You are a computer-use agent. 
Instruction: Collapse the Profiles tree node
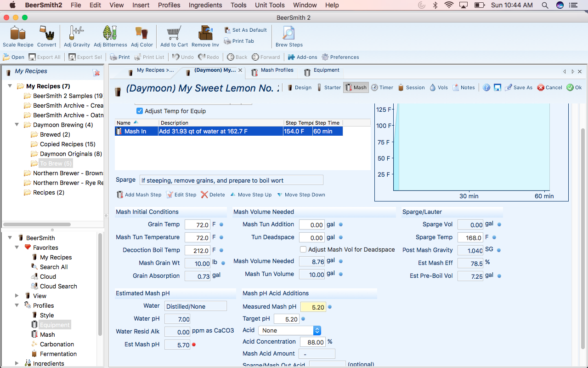pos(17,305)
